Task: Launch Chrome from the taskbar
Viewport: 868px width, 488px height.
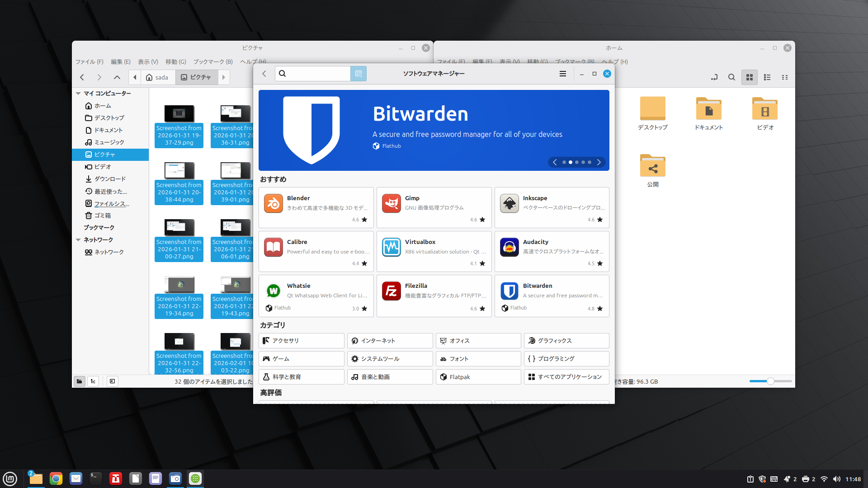Action: [x=56, y=479]
